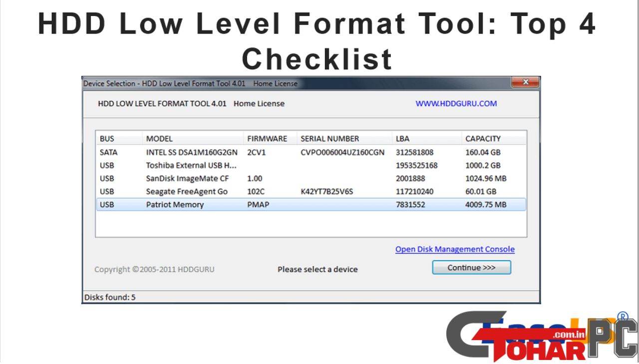
Task: Click the Copyright 2005-2011 HDDGURU text
Action: point(154,269)
